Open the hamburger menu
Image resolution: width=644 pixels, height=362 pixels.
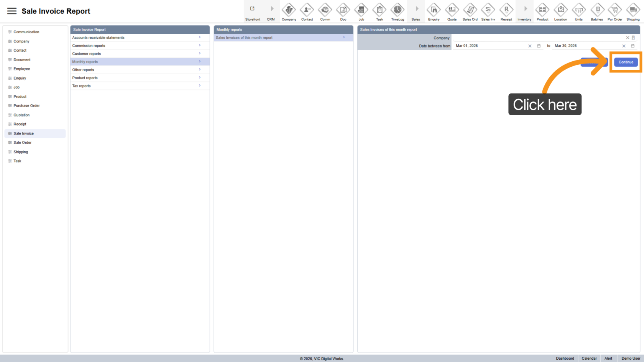pyautogui.click(x=12, y=11)
